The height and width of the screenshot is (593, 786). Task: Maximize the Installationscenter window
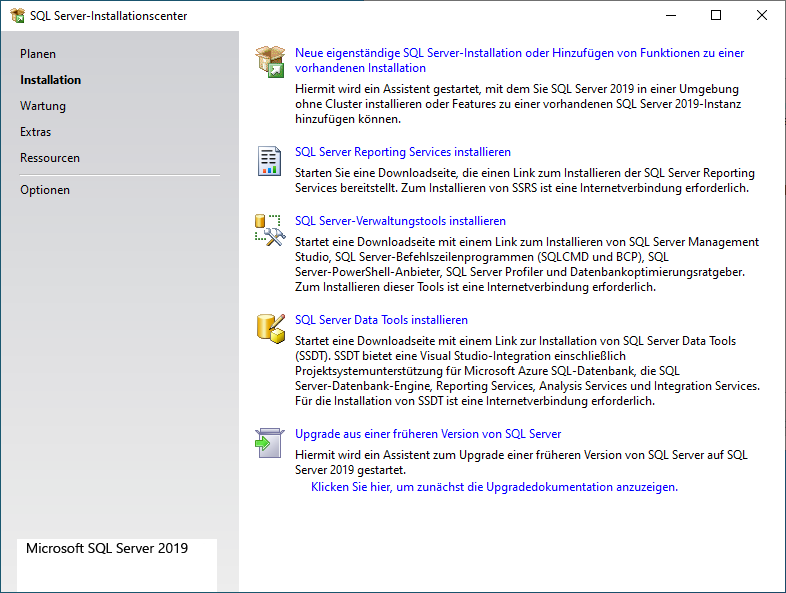[716, 15]
